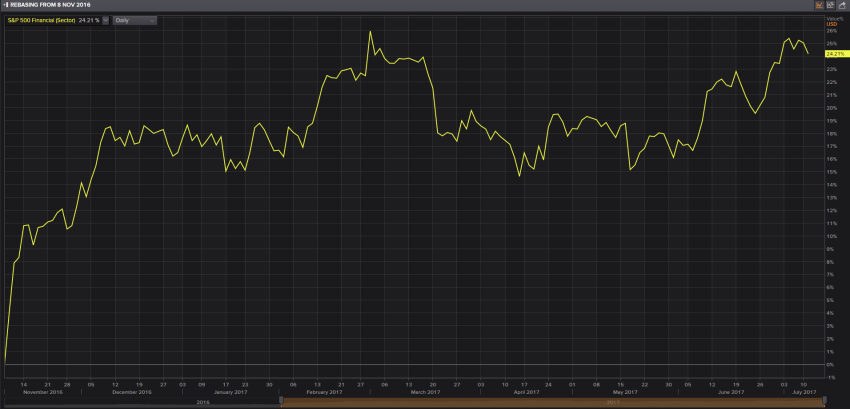Click the orange 2017 range bar
The height and width of the screenshot is (409, 850).
pos(552,403)
